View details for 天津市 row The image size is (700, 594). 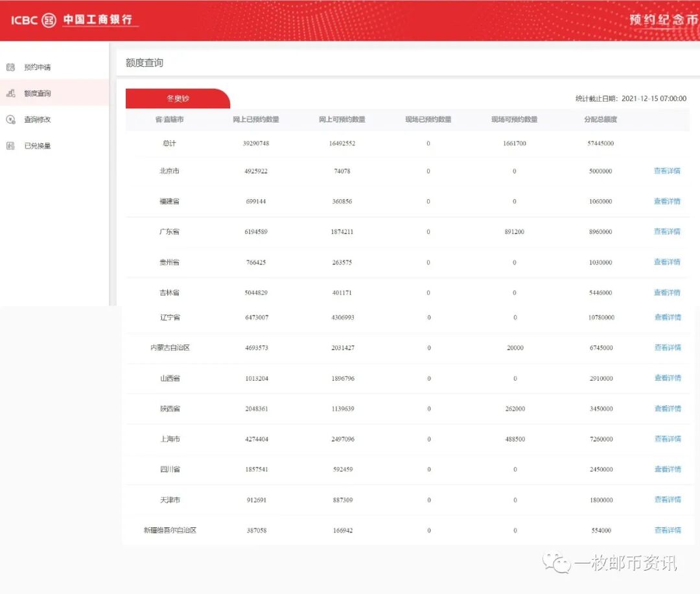pos(668,499)
